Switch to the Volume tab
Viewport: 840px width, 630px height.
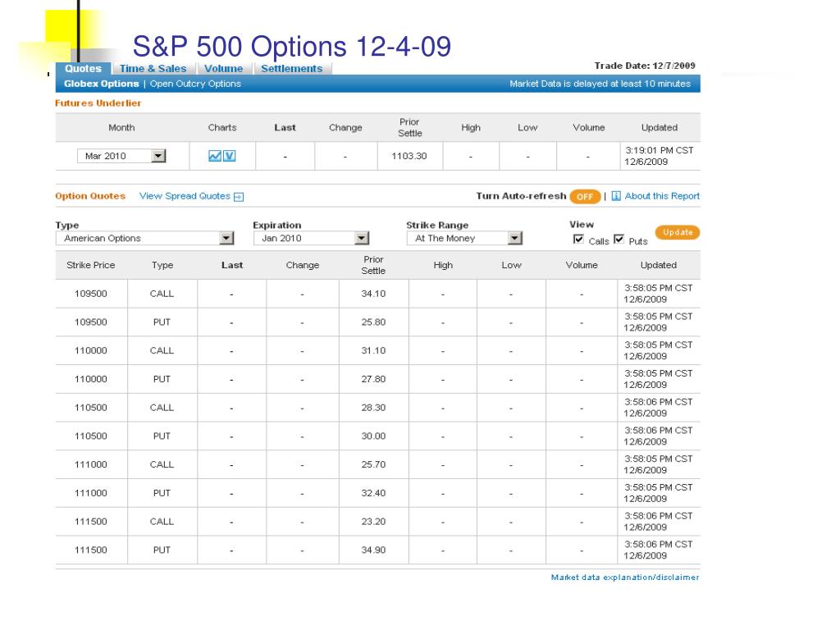click(x=223, y=69)
